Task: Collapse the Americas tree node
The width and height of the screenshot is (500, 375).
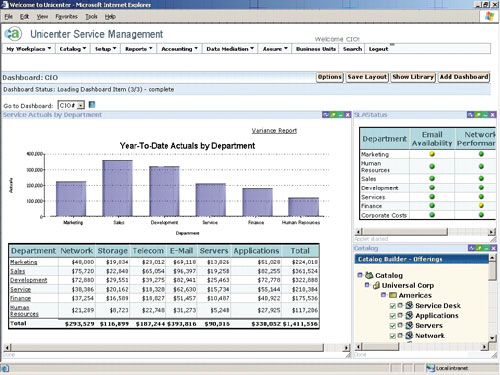Action: coord(383,295)
